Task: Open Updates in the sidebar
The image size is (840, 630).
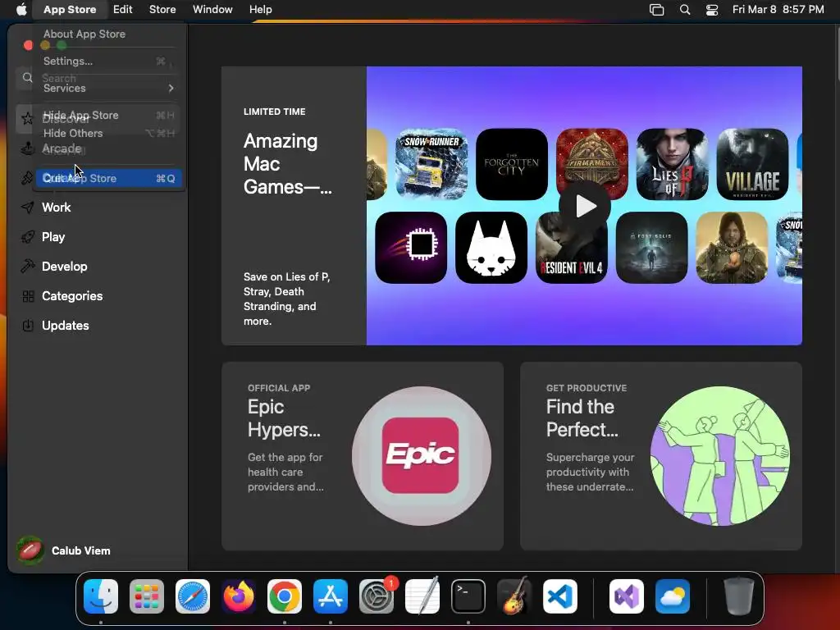Action: (x=99, y=325)
